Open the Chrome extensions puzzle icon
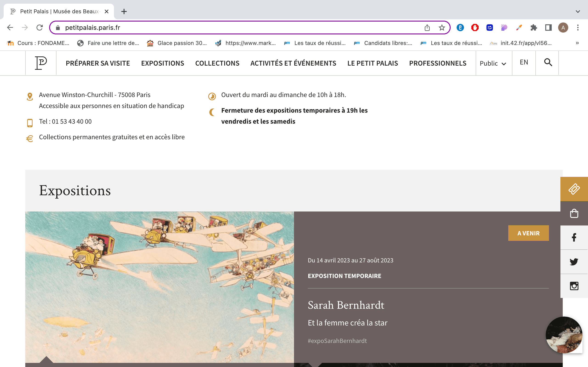The height and width of the screenshot is (367, 588). (534, 28)
